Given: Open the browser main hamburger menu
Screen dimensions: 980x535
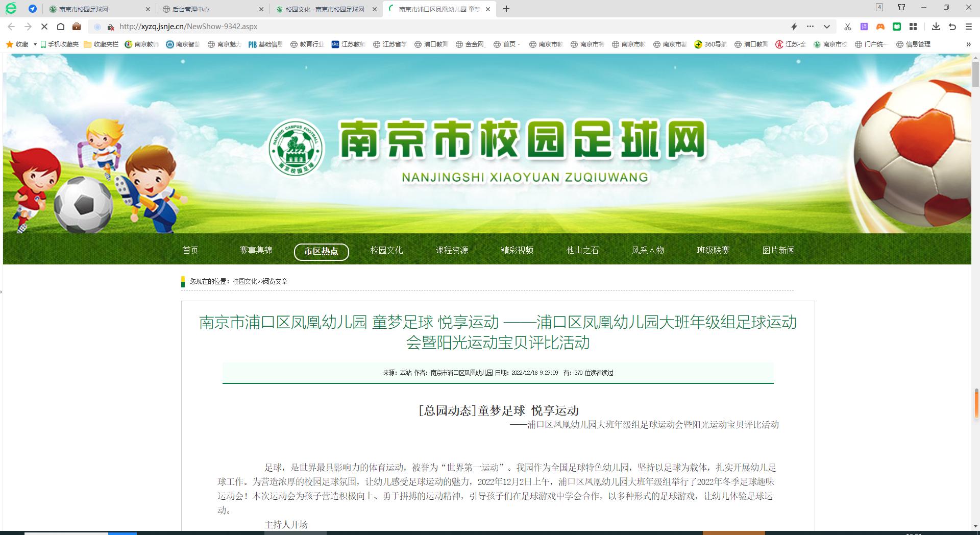Looking at the screenshot, I should coord(969,27).
